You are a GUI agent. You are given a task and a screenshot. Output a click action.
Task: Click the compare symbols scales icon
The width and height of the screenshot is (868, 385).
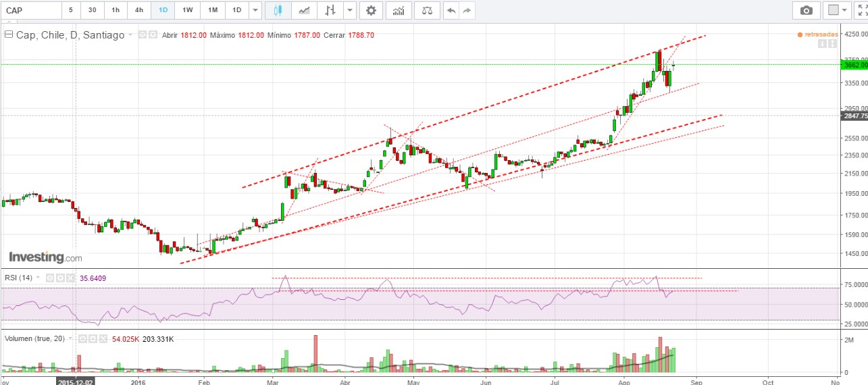click(x=426, y=10)
